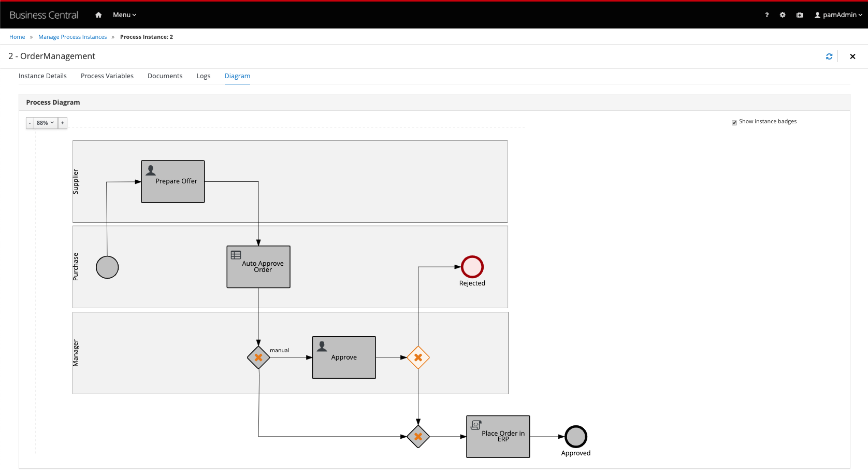Click the Purchase lane label
868x474 pixels.
coord(76,267)
